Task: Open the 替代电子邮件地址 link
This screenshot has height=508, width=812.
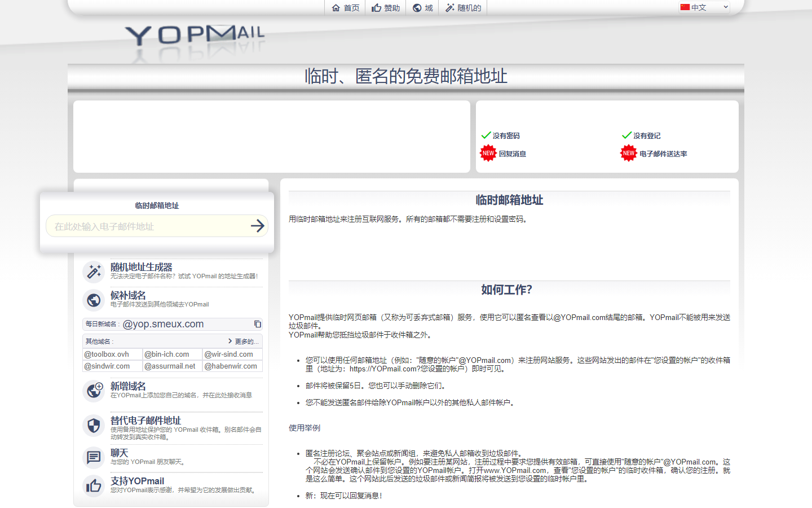Action: tap(145, 421)
